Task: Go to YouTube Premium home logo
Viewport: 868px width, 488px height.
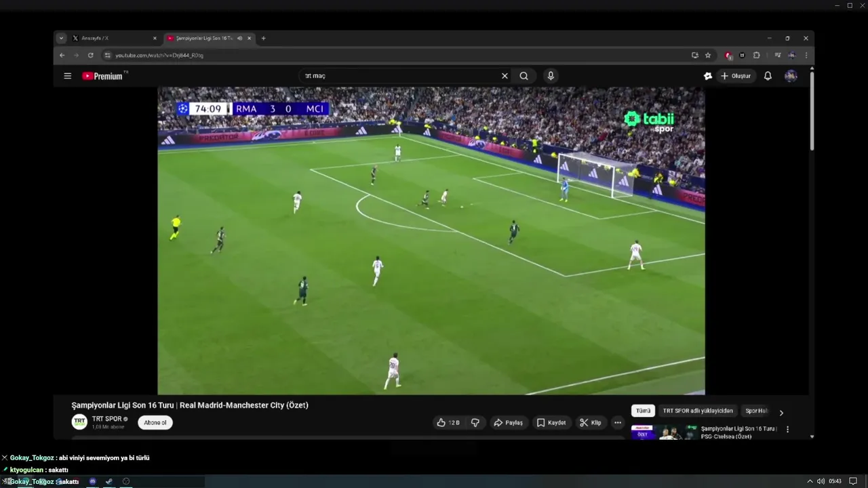Action: pyautogui.click(x=103, y=76)
